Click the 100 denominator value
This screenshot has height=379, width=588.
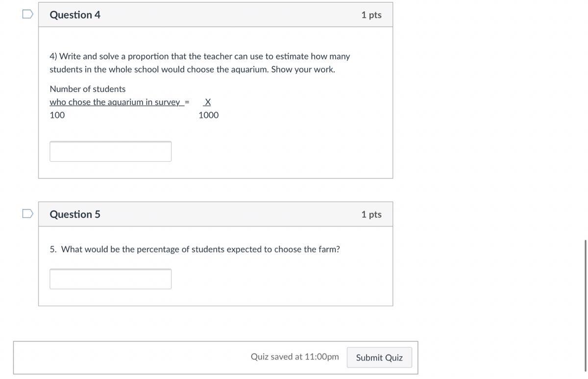[57, 115]
